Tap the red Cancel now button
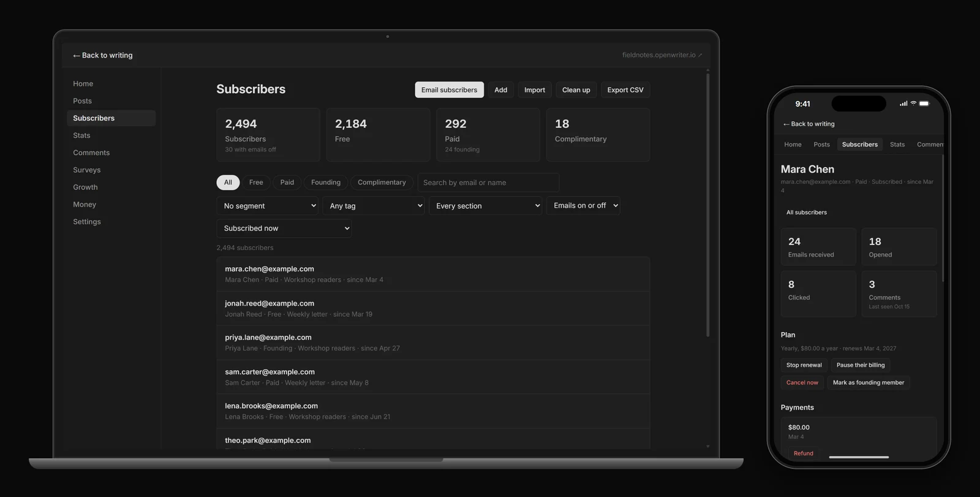 (802, 383)
